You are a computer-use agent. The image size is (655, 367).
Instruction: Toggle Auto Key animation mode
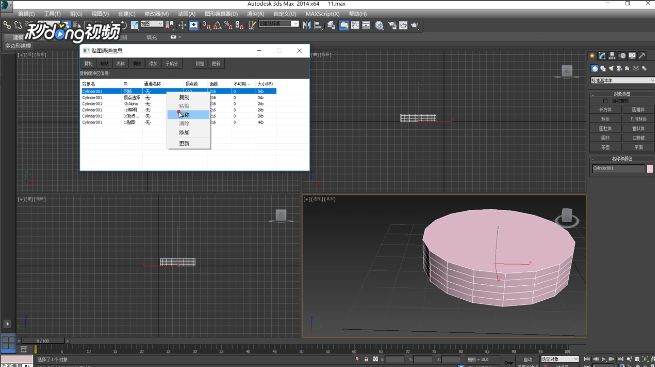pyautogui.click(x=528, y=359)
